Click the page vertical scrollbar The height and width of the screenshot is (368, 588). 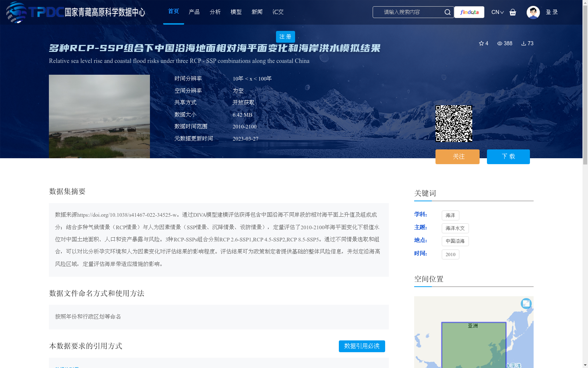[585, 85]
